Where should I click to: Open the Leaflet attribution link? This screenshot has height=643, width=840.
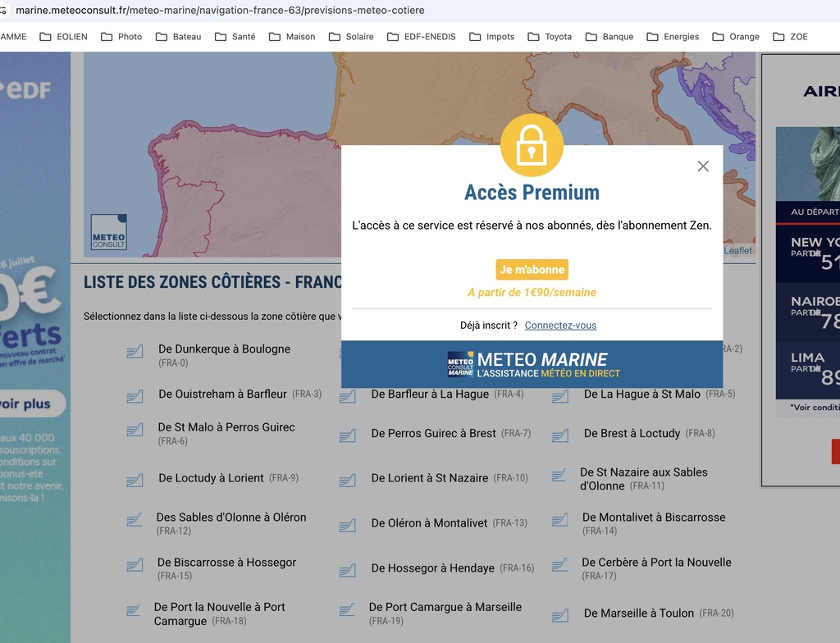tap(737, 250)
